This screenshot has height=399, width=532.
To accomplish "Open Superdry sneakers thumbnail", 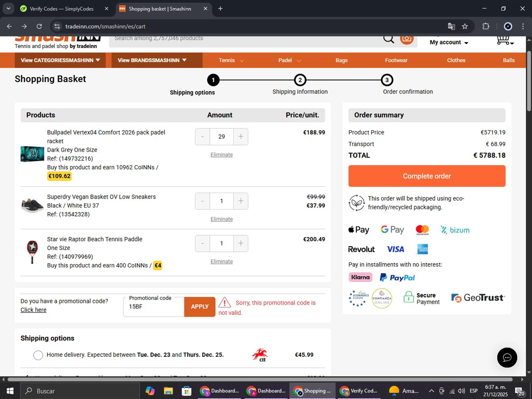I will [x=32, y=205].
